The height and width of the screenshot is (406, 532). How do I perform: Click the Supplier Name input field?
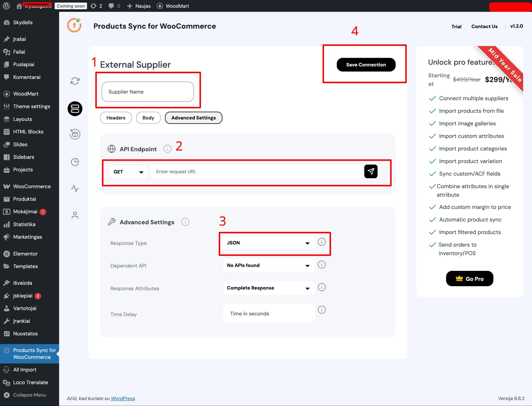[148, 92]
